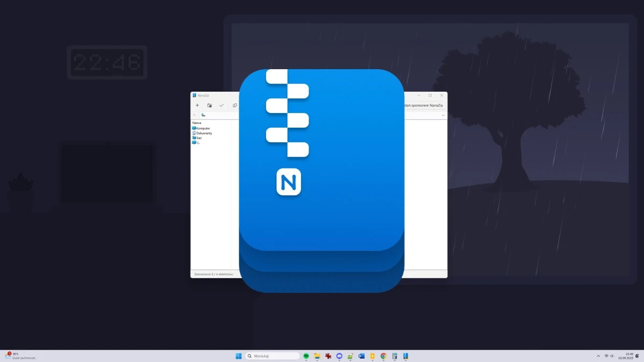Expand the hidden icons in the system tray
This screenshot has width=644, height=362.
point(597,356)
